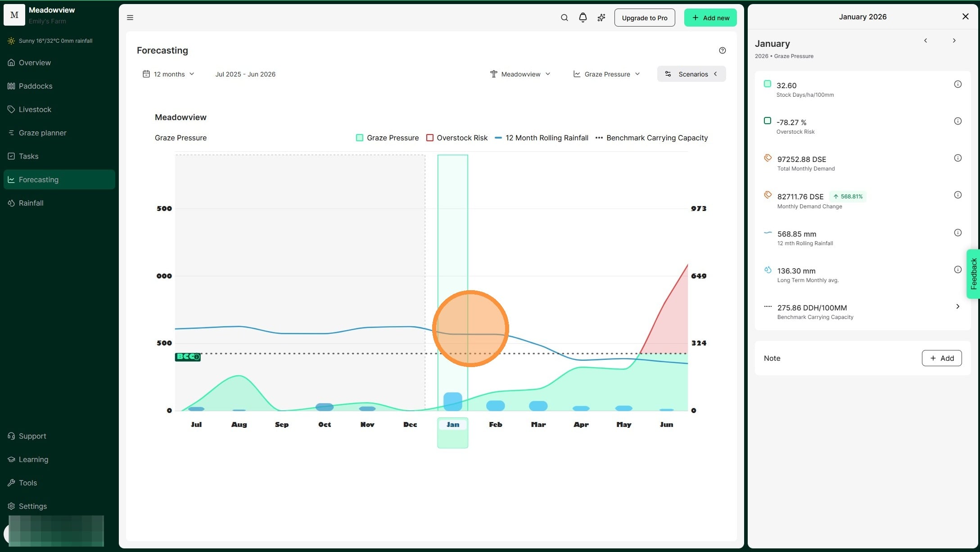980x552 pixels.
Task: Add a note for January
Action: click(941, 358)
